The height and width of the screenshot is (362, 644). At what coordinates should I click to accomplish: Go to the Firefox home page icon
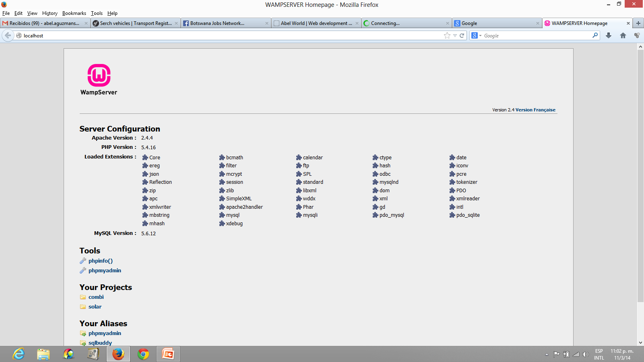pos(623,35)
